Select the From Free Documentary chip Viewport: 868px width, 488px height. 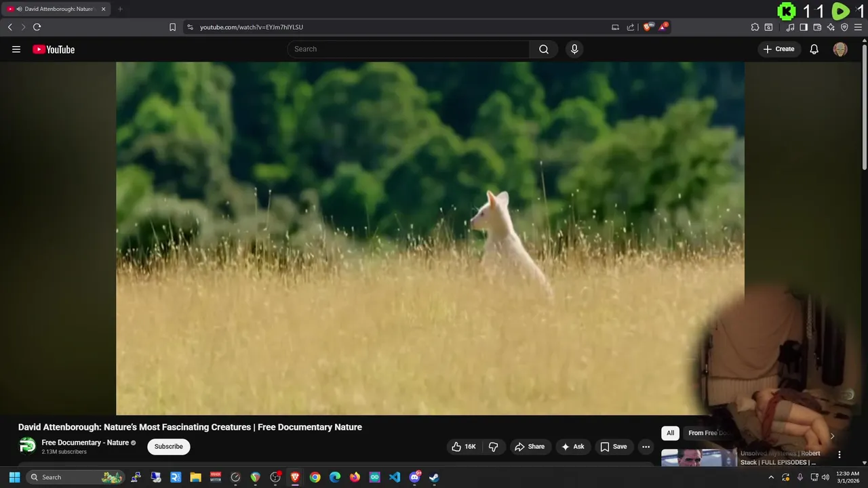pos(709,433)
